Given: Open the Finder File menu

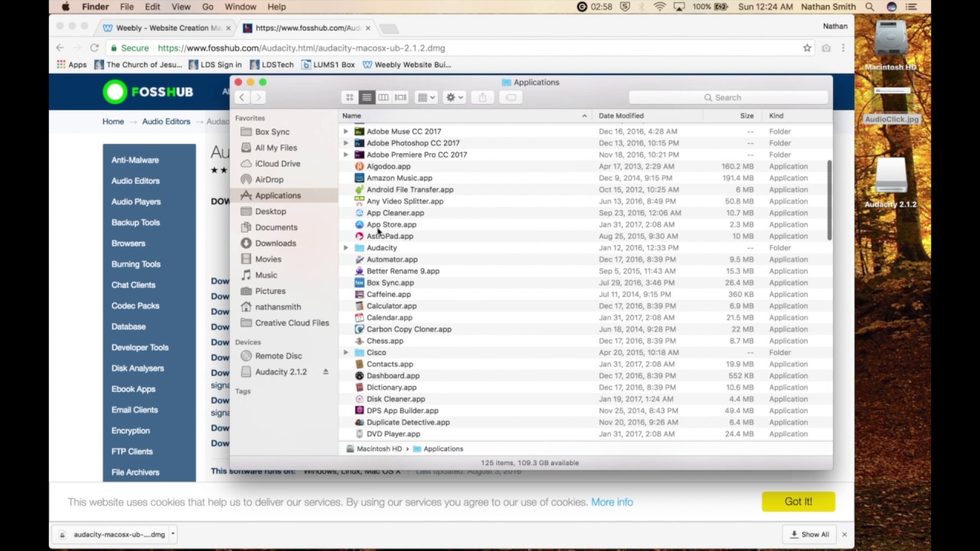Looking at the screenshot, I should [126, 7].
